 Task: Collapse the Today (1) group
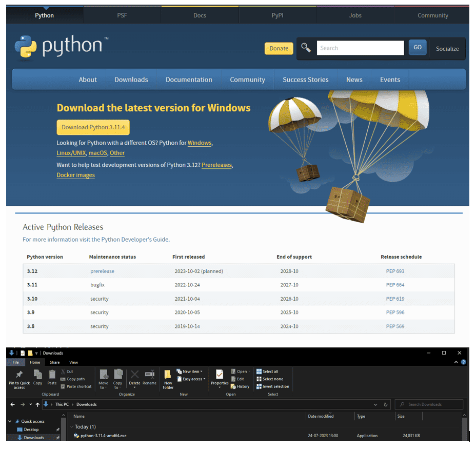[72, 427]
